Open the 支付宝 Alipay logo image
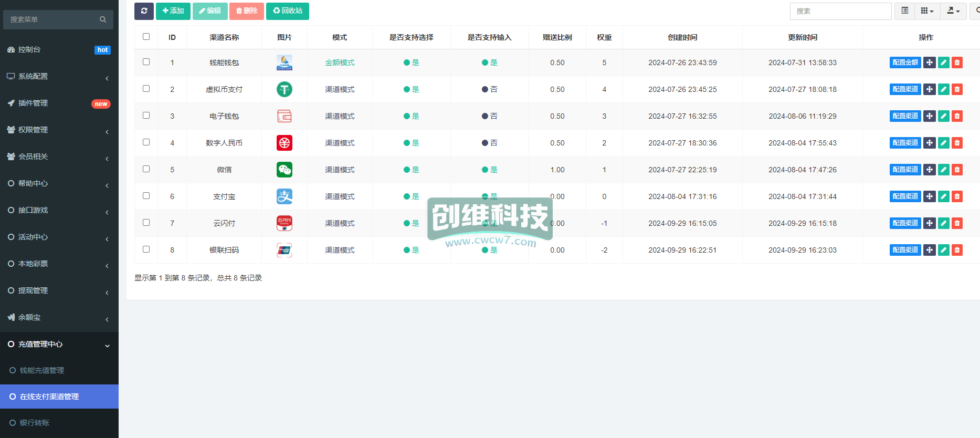This screenshot has width=980, height=438. coord(284,196)
